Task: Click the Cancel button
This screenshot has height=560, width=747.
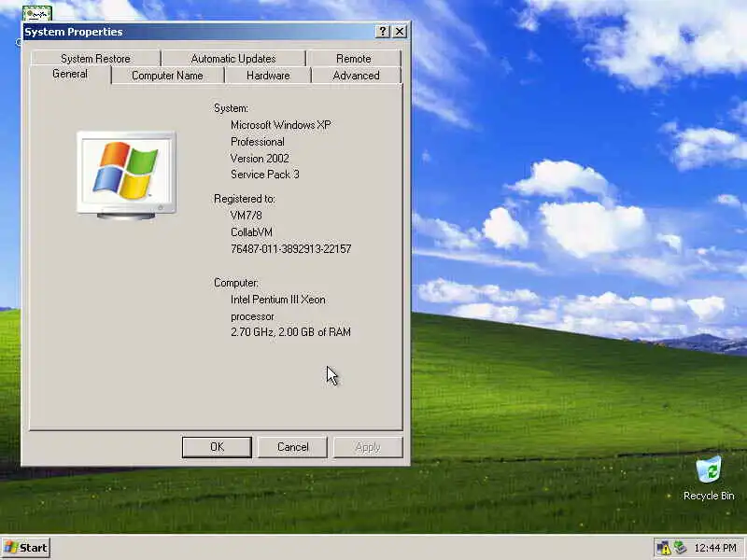Action: point(292,447)
